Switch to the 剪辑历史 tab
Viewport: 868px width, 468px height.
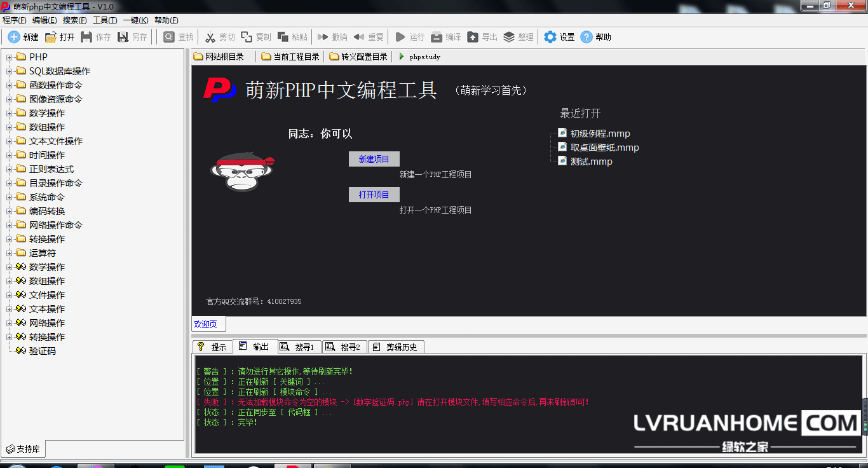click(395, 347)
